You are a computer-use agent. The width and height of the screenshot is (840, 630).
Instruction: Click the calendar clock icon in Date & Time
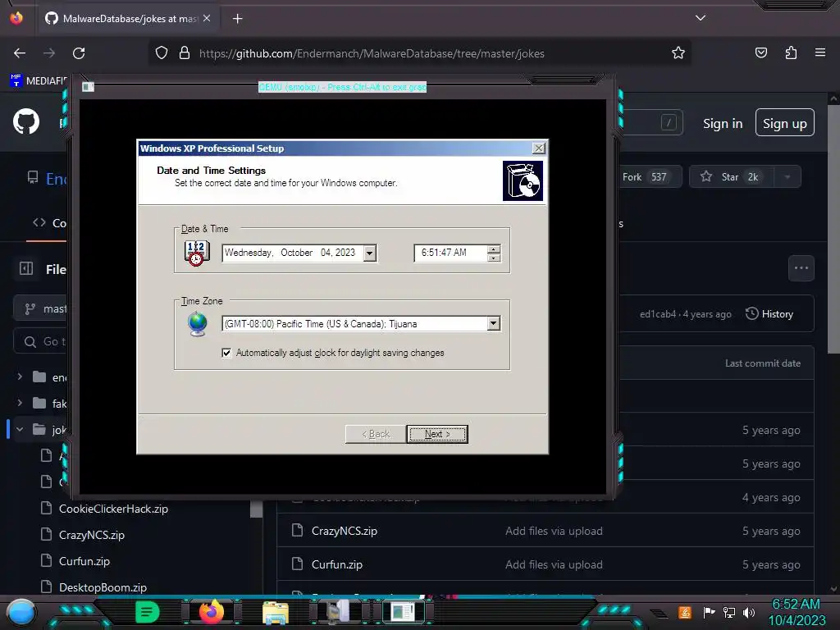click(x=197, y=253)
